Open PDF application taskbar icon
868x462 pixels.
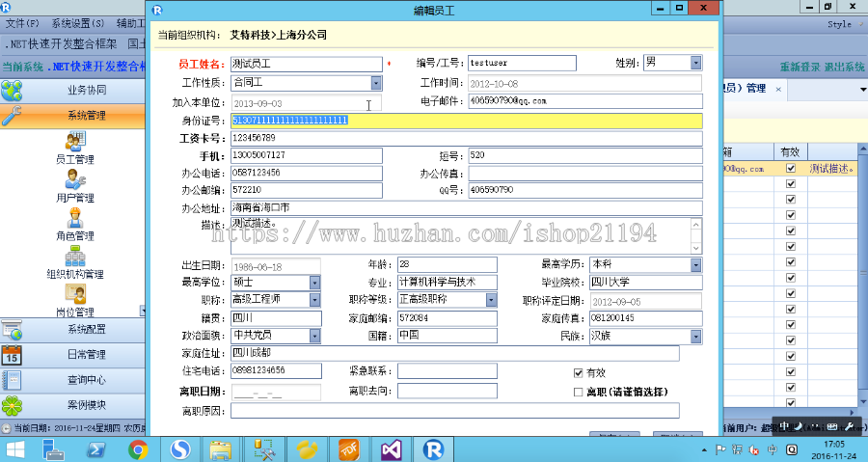point(348,449)
